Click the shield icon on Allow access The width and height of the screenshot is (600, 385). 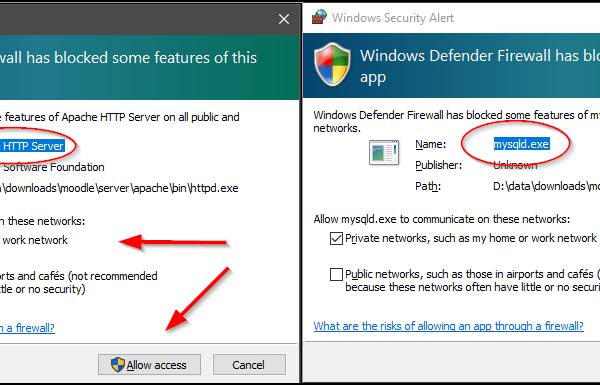[118, 365]
